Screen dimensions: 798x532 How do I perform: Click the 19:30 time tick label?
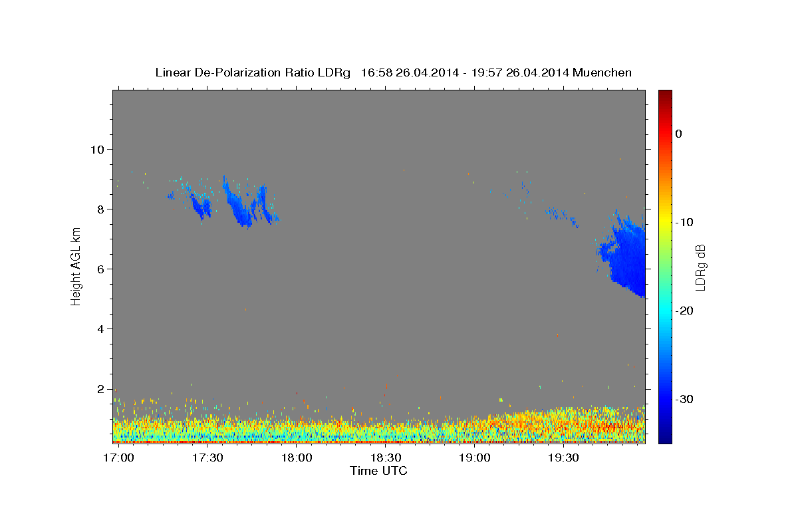pyautogui.click(x=564, y=458)
